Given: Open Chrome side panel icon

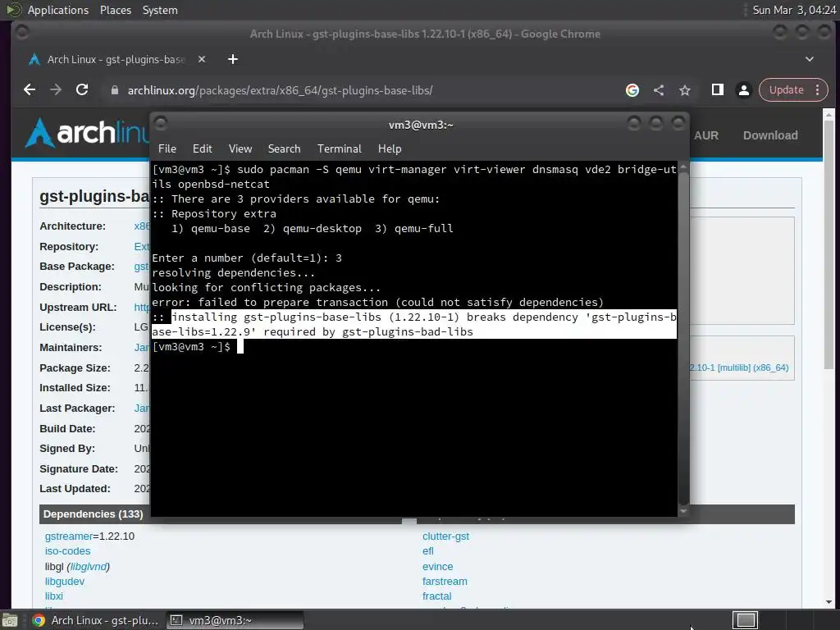Looking at the screenshot, I should click(717, 90).
